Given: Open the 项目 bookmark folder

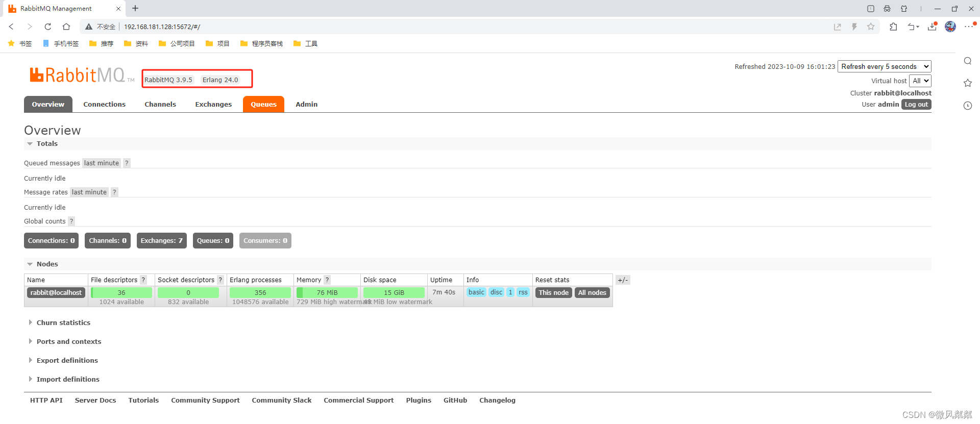Looking at the screenshot, I should [217, 44].
